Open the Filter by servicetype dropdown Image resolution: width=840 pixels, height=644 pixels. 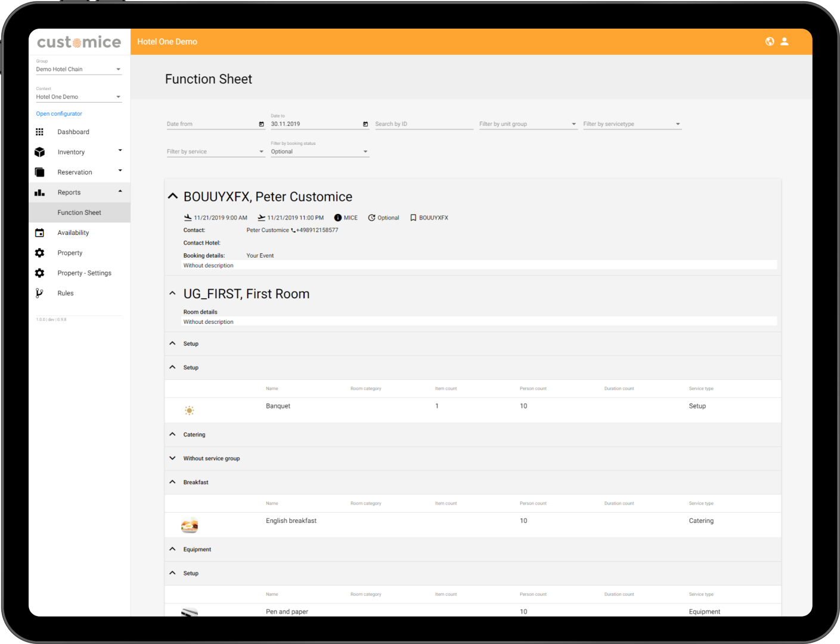pyautogui.click(x=631, y=124)
